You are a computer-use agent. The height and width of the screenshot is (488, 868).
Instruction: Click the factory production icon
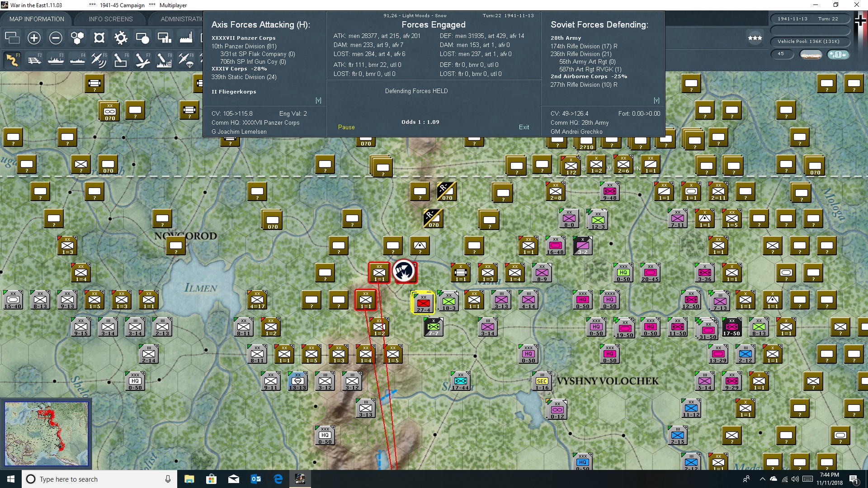click(186, 38)
